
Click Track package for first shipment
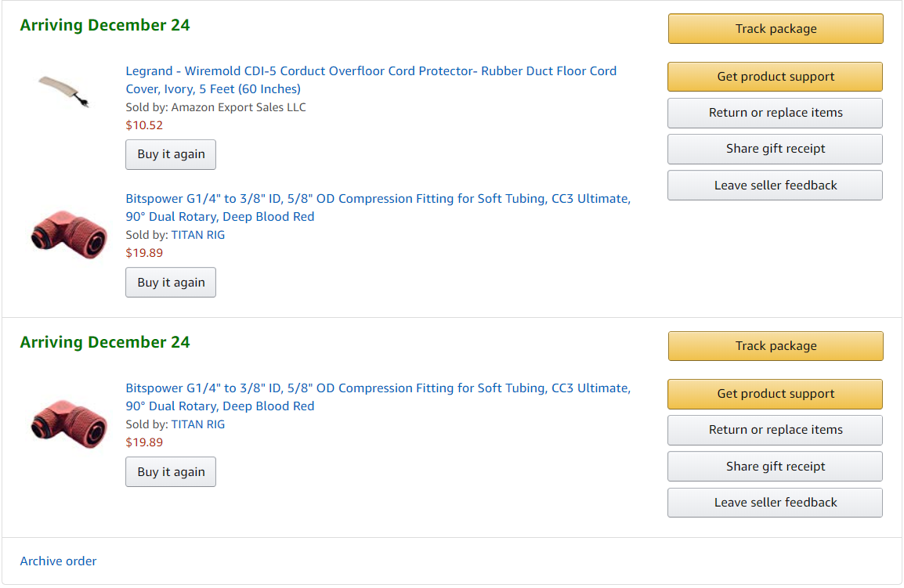[x=776, y=29]
